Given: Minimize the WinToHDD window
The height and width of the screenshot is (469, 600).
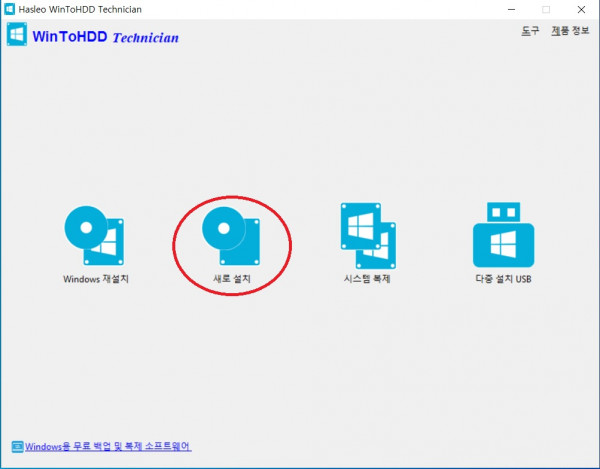Looking at the screenshot, I should pos(511,10).
